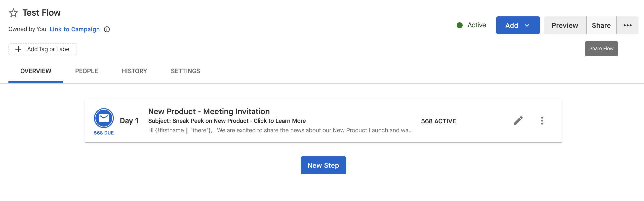Click the info icon beside Link to Campaign
644x201 pixels.
(107, 29)
